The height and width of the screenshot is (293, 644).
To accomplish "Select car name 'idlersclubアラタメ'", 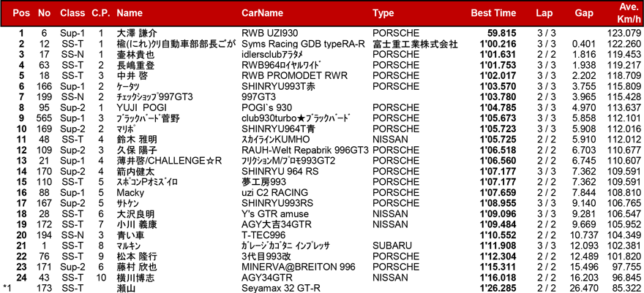I will point(274,55).
